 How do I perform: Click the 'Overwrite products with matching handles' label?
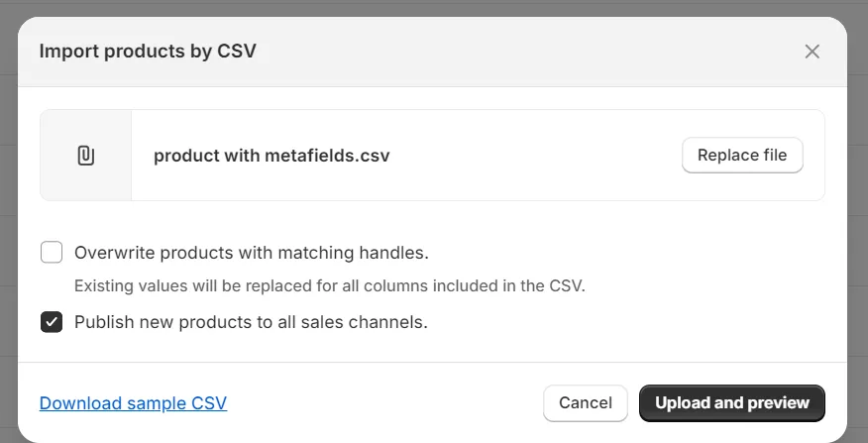(251, 253)
